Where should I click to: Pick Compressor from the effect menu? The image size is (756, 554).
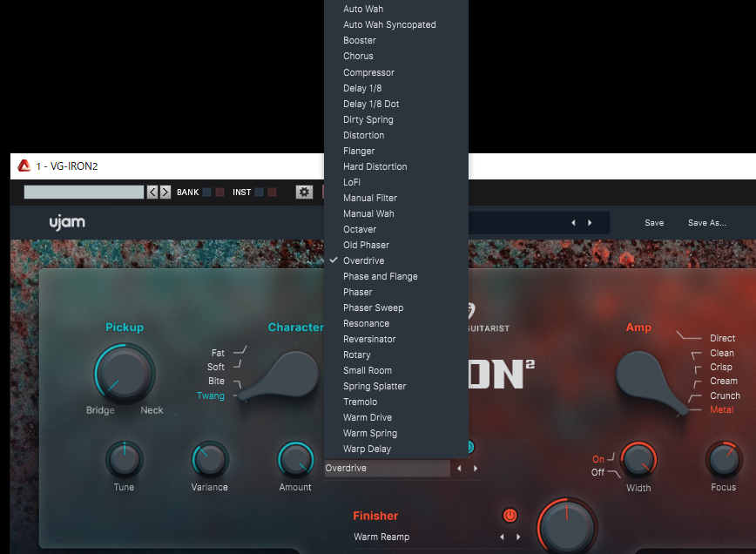click(395, 72)
